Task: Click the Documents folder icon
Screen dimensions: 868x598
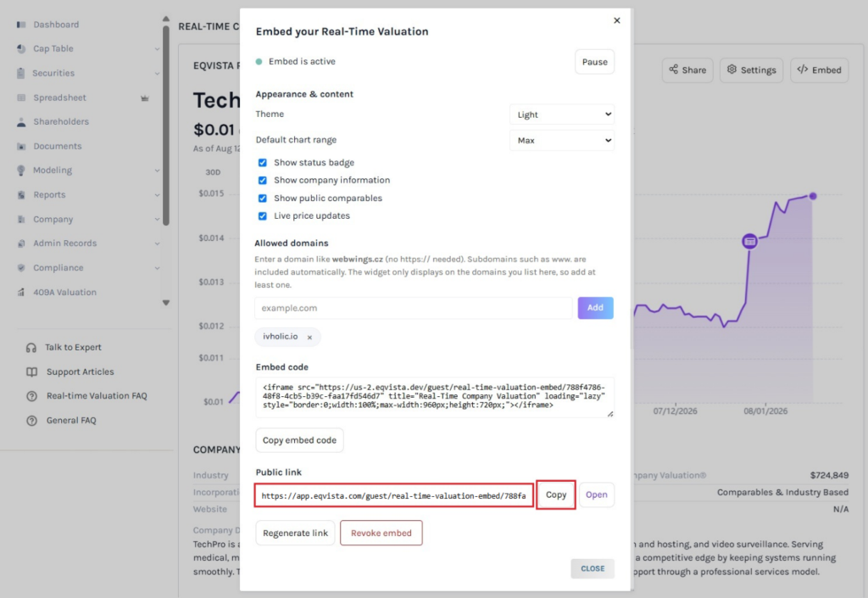Action: click(x=21, y=146)
